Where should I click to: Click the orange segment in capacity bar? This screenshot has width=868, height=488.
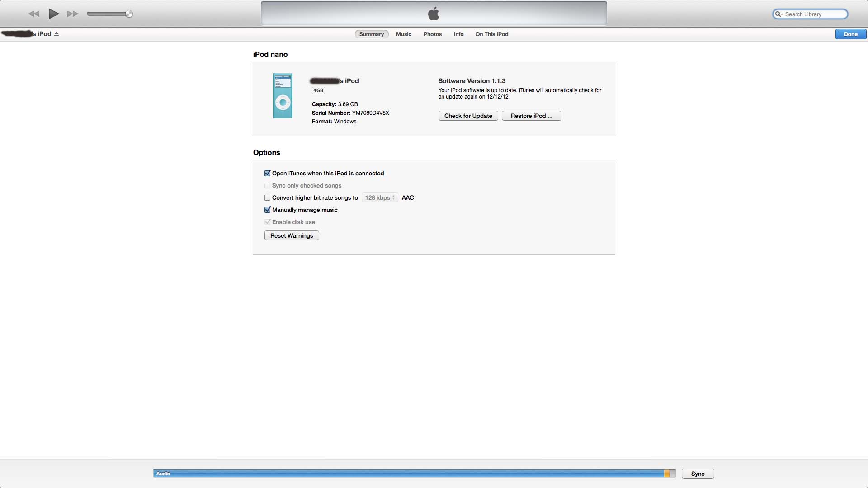tap(667, 474)
